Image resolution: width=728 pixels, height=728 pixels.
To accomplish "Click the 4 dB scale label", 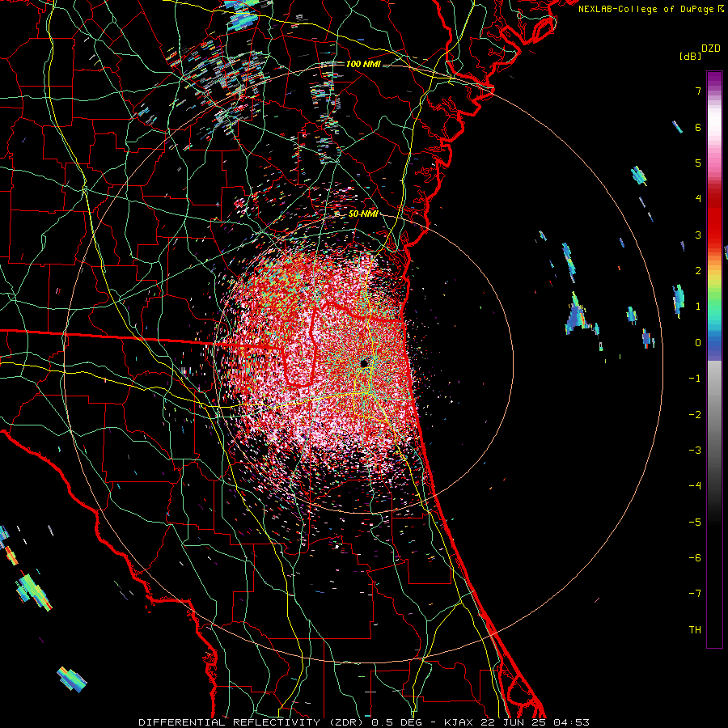I will [x=698, y=199].
